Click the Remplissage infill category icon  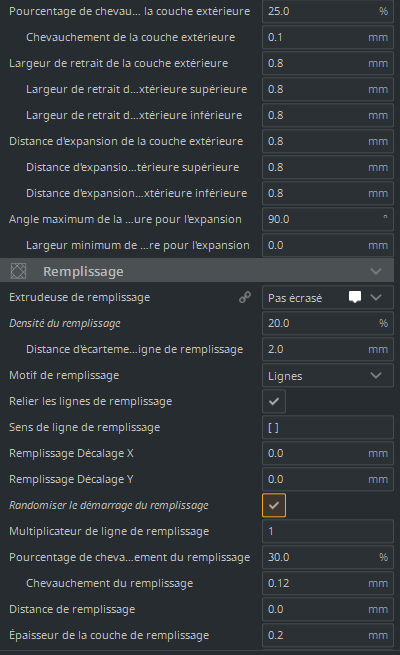click(18, 271)
